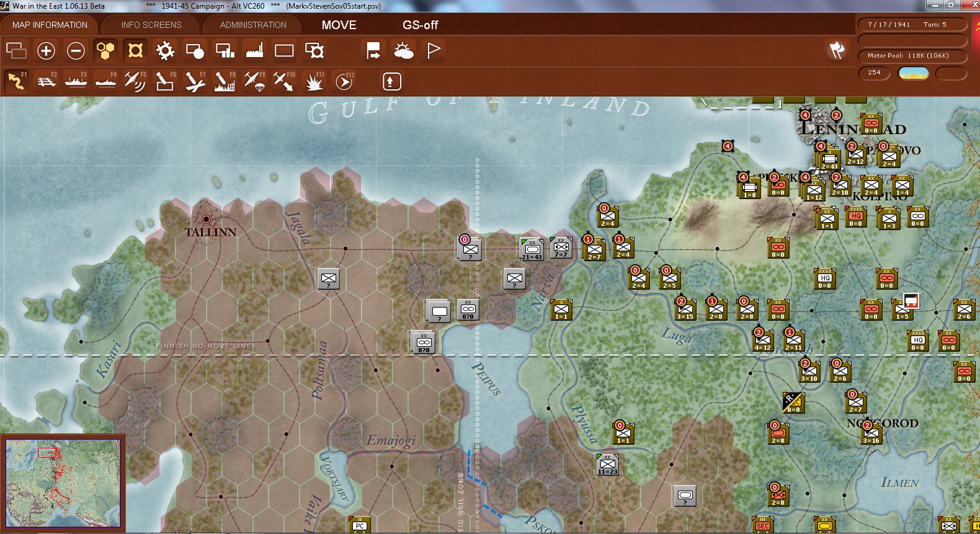Select the 3=15 Soviet unit counter
The width and height of the screenshot is (980, 534).
(685, 309)
